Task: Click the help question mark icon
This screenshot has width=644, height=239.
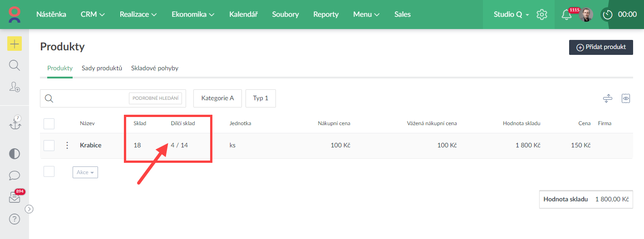Action: (x=15, y=219)
